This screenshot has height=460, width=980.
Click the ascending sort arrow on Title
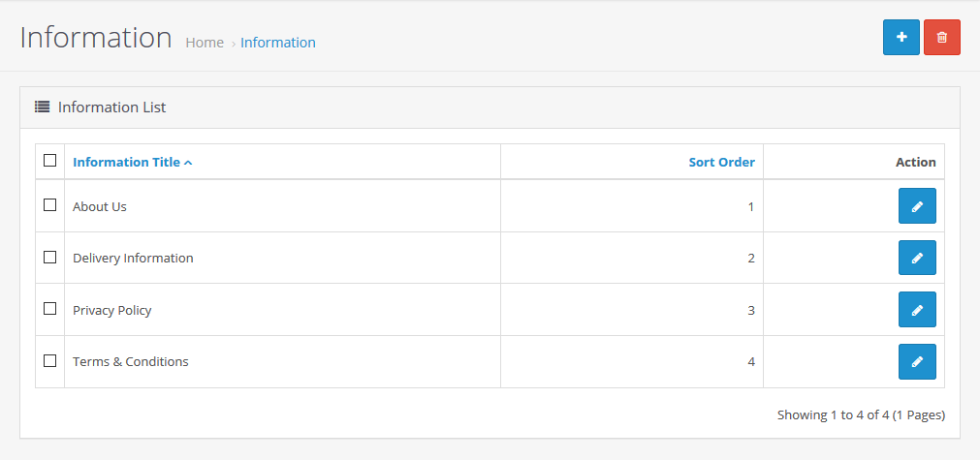click(x=188, y=163)
